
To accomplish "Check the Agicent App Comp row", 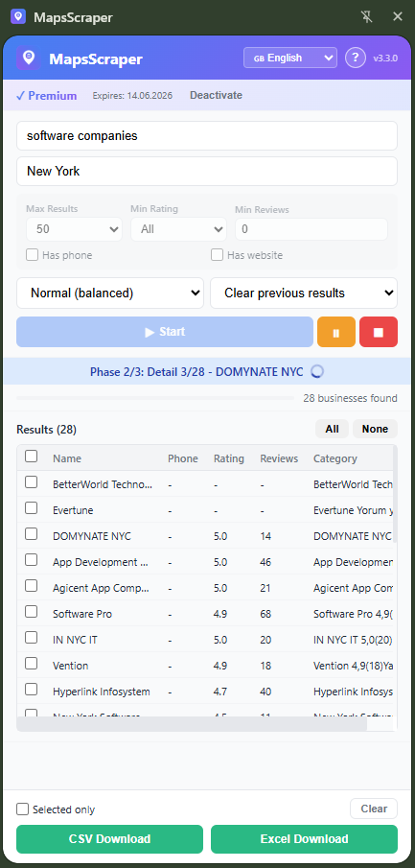I will coord(32,586).
